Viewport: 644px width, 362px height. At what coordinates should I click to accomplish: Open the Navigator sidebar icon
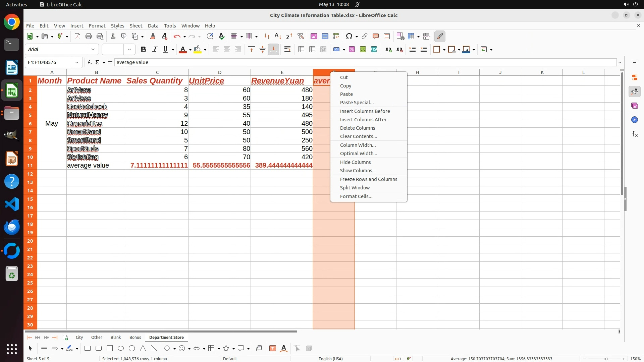[x=635, y=120]
